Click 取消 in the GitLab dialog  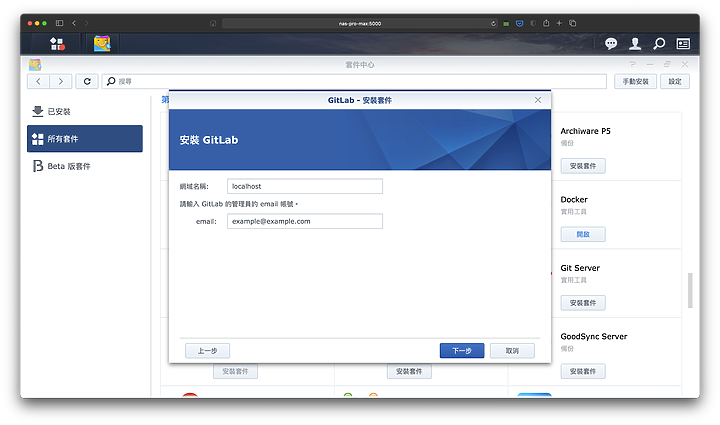[x=512, y=351]
